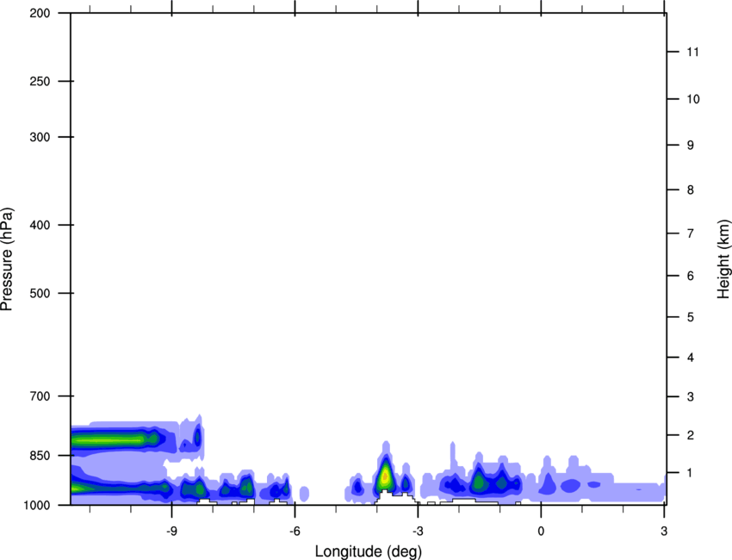Screen dimensions: 732x560
Task: Click the yellow-red contour peak near longitude -4
Action: pyautogui.click(x=385, y=476)
